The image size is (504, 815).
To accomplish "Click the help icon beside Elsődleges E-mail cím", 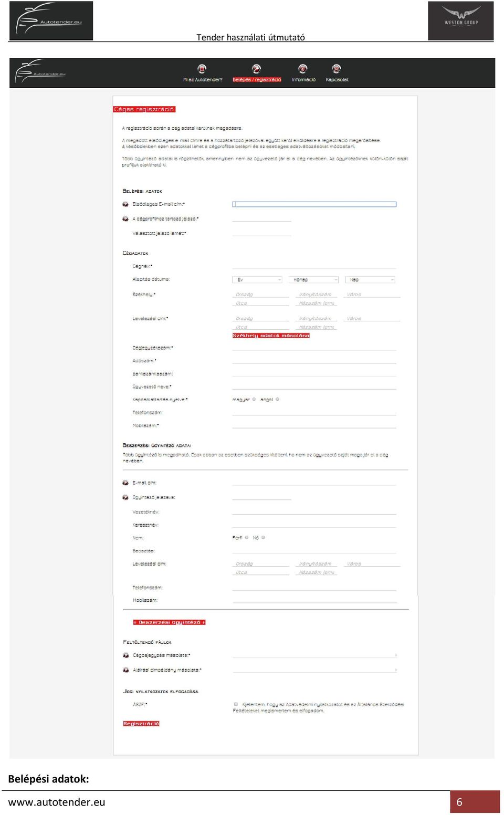I will tap(125, 204).
